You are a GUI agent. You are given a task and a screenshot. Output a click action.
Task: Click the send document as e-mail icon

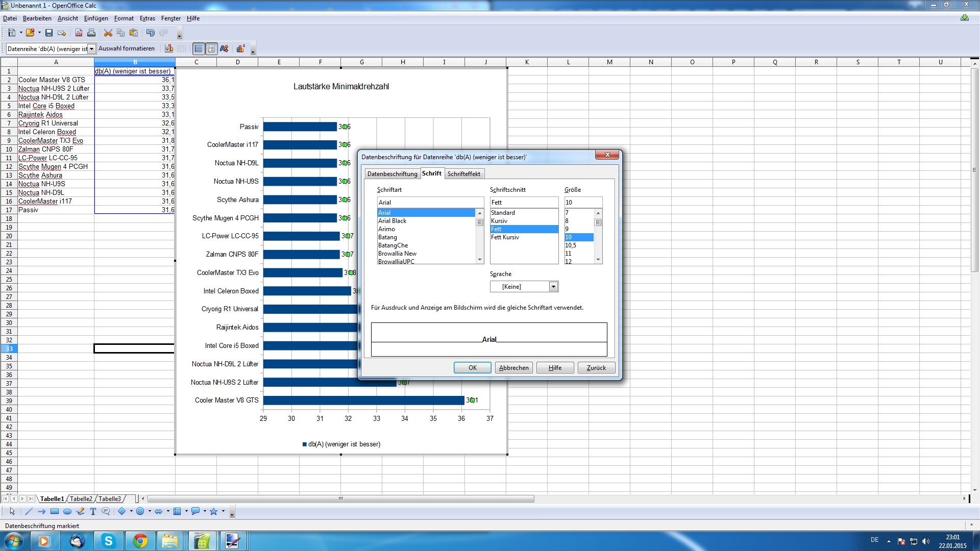coord(62,33)
